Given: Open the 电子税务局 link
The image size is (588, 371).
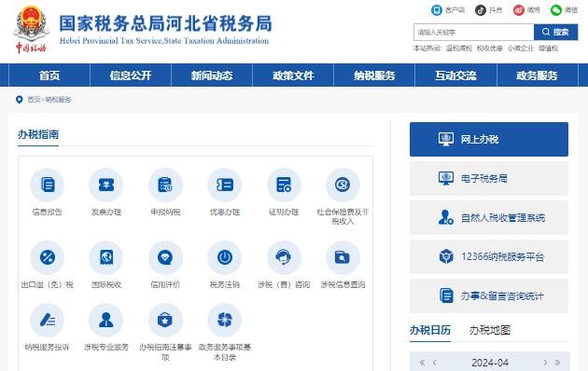Looking at the screenshot, I should click(489, 179).
